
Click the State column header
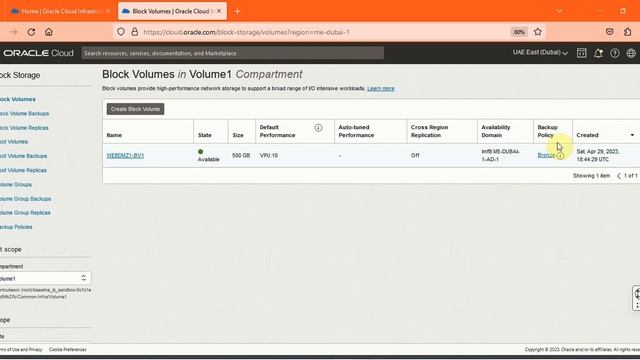(205, 135)
